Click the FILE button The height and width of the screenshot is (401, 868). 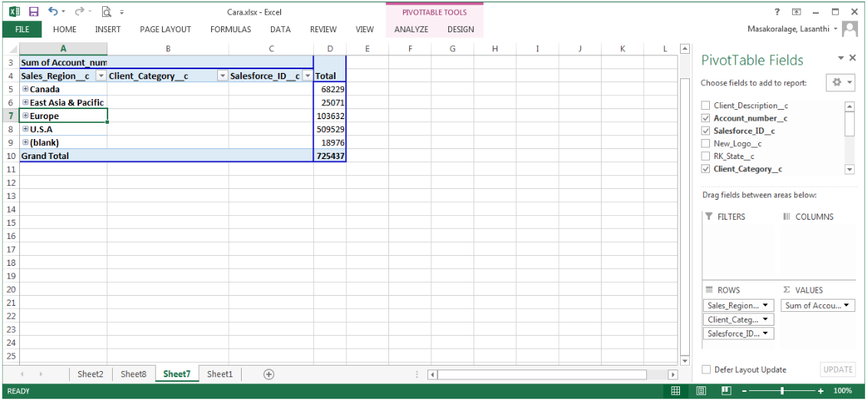point(22,29)
